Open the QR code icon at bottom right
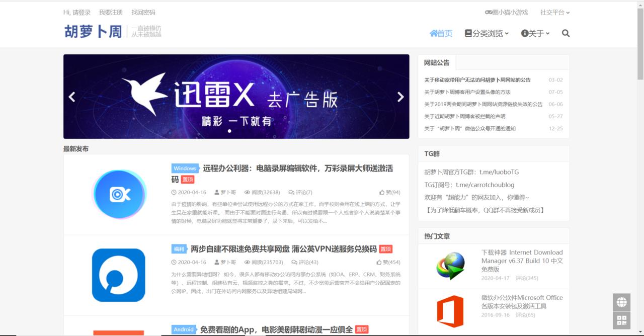The height and width of the screenshot is (336, 644). [x=622, y=320]
